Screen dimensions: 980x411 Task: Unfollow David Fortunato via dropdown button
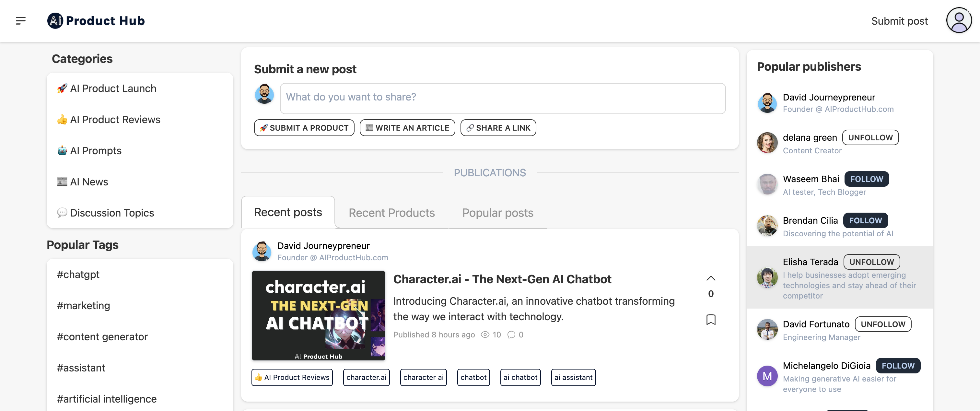coord(883,324)
